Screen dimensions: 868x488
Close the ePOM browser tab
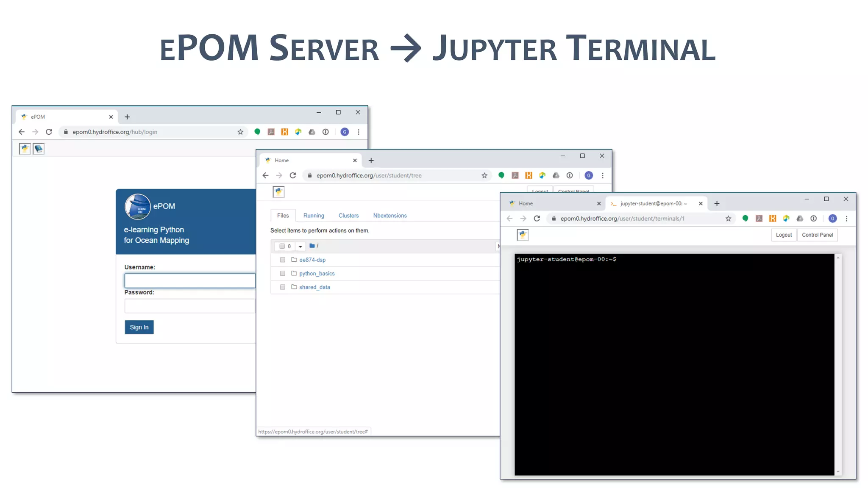111,117
